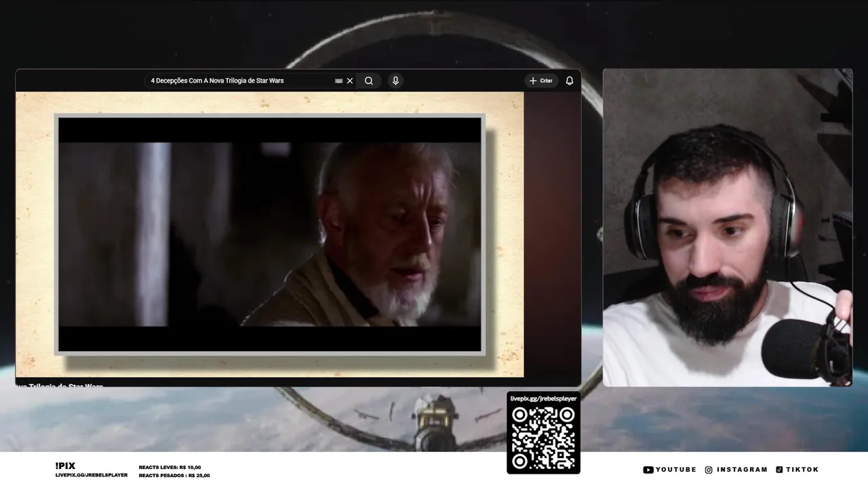Click the Criar button
This screenshot has width=868, height=488.
coord(541,81)
